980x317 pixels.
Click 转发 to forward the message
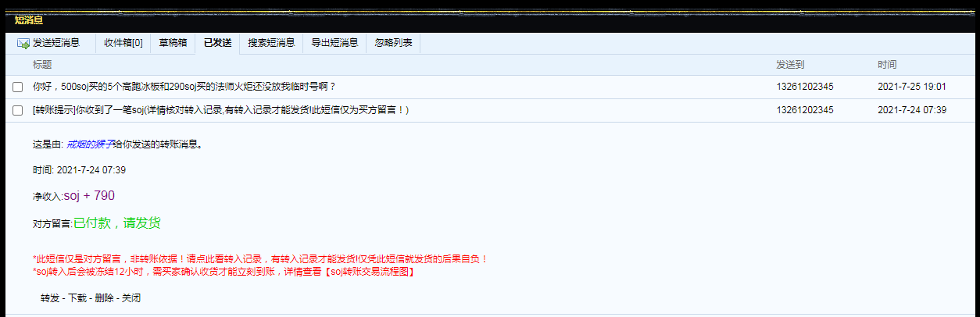pyautogui.click(x=50, y=298)
